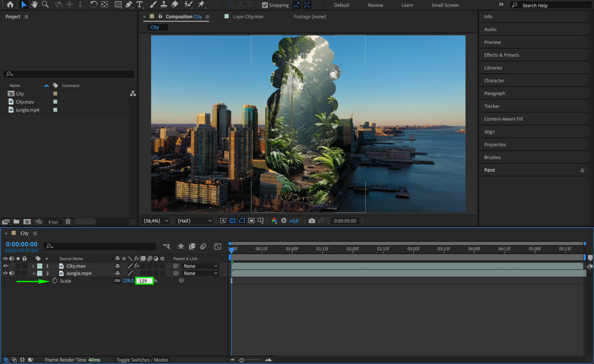Select the Hand tool

[x=34, y=4]
